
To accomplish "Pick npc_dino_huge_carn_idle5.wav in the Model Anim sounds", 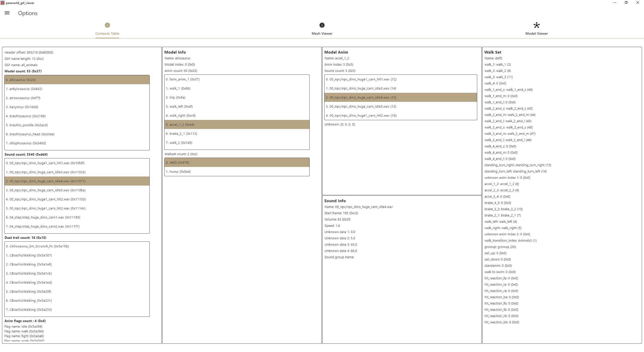I will (x=361, y=107).
